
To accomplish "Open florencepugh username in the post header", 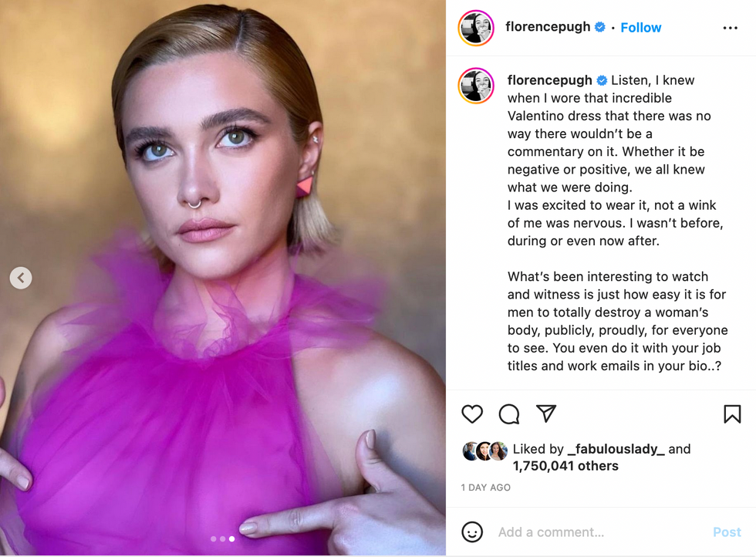I will (x=548, y=27).
